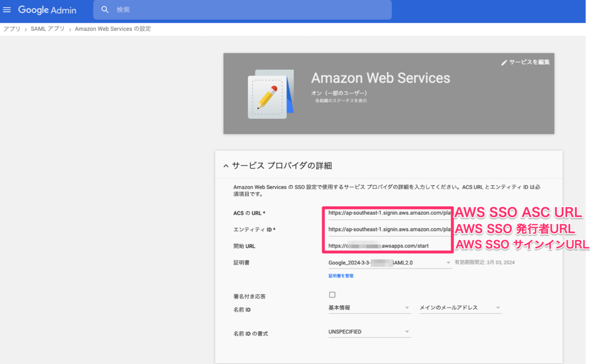
Task: Open the 証明書 certificate dropdown
Action: point(390,263)
